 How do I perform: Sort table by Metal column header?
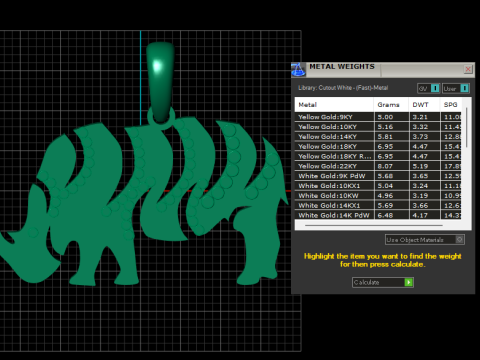(334, 105)
